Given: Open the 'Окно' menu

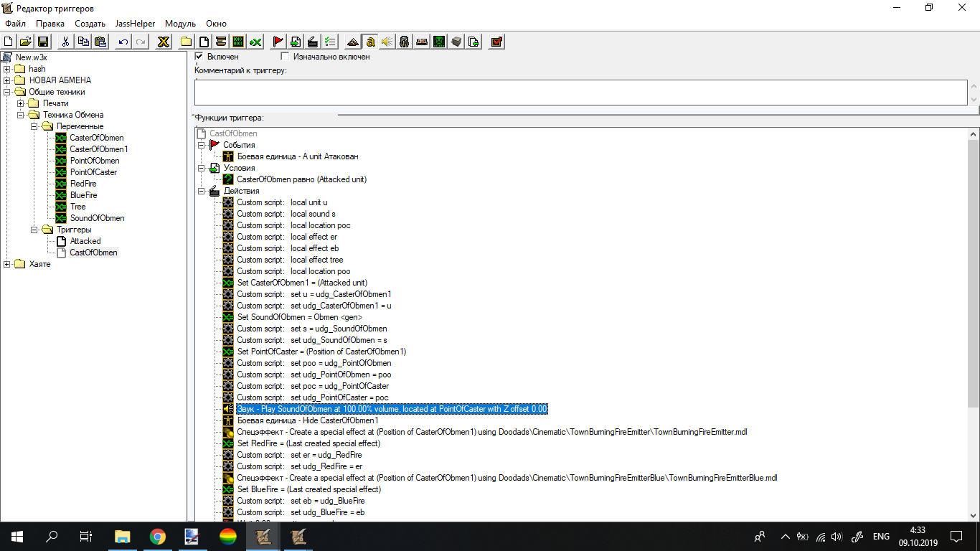Looking at the screenshot, I should (216, 24).
